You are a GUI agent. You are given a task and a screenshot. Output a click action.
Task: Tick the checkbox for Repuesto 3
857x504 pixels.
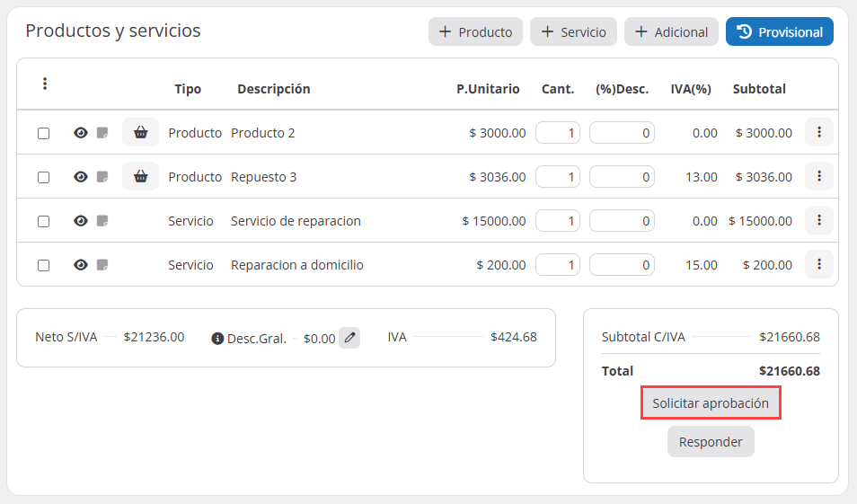click(x=43, y=177)
